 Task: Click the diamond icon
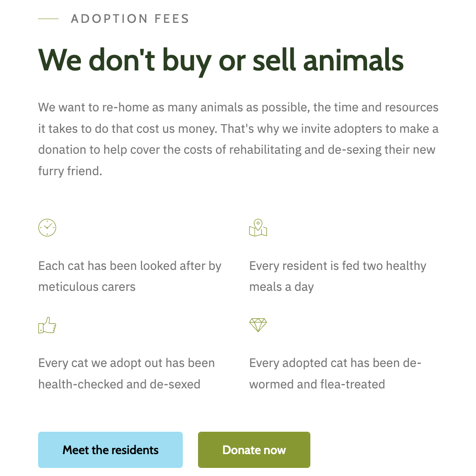pos(258,325)
